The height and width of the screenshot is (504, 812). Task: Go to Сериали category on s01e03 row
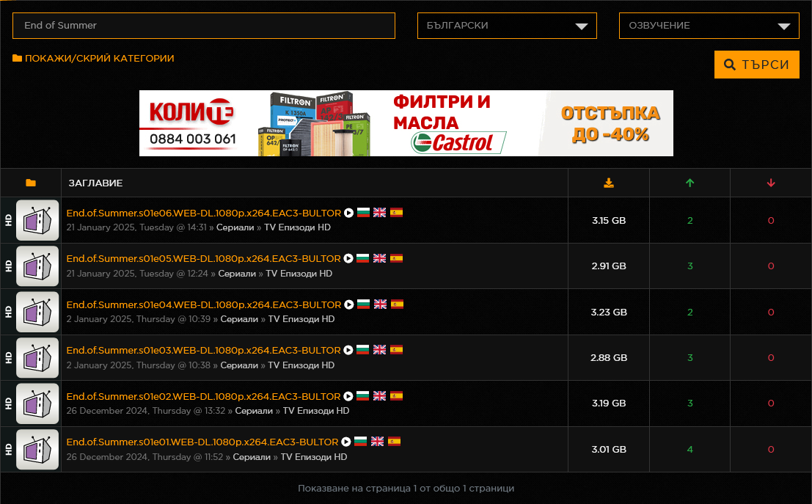click(239, 365)
